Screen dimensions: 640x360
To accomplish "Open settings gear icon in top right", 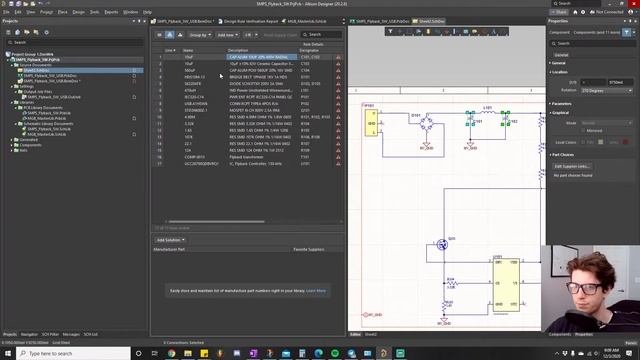I will tap(583, 12).
